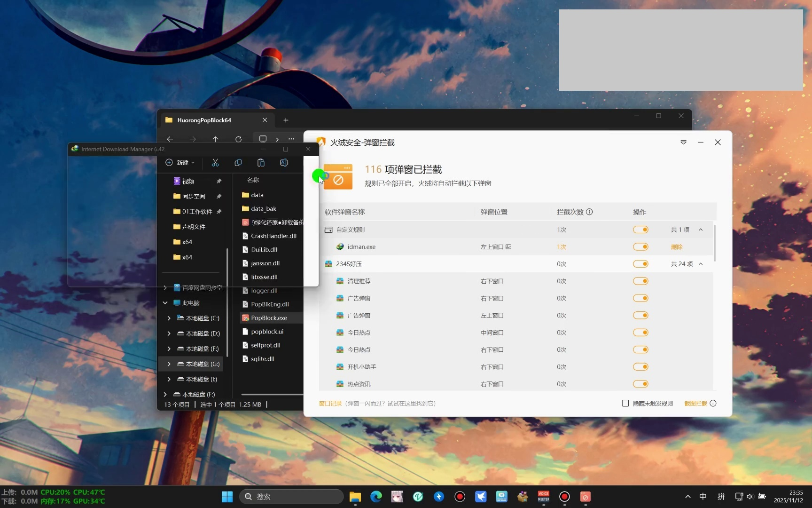
Task: Collapse the 自定义规则 group chevron
Action: pos(701,230)
